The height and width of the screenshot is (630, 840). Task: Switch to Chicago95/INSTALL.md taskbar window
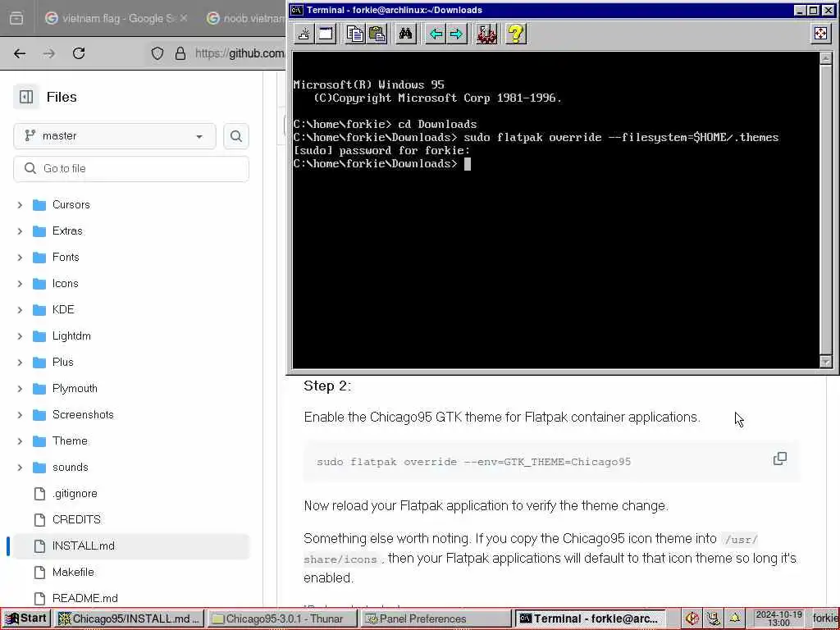129,619
